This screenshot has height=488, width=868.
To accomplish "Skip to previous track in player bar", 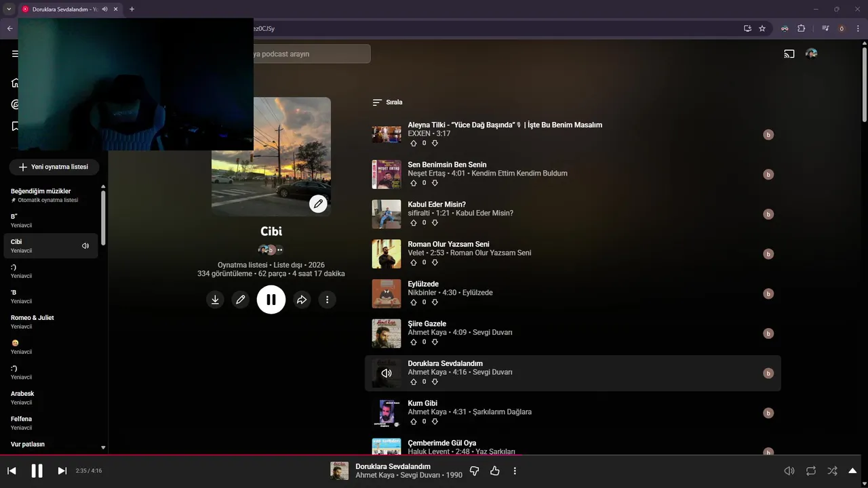I will 12,471.
